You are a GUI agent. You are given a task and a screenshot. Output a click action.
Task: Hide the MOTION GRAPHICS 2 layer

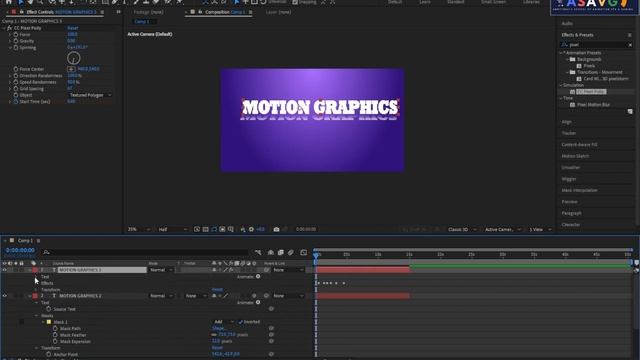coord(4,296)
